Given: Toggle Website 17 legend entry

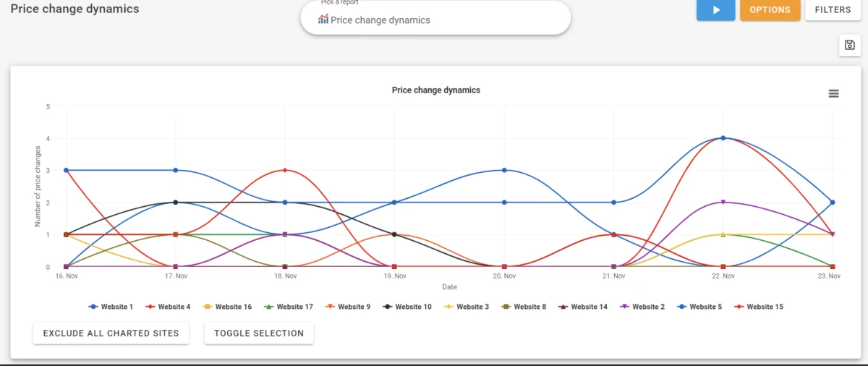Looking at the screenshot, I should coord(288,307).
